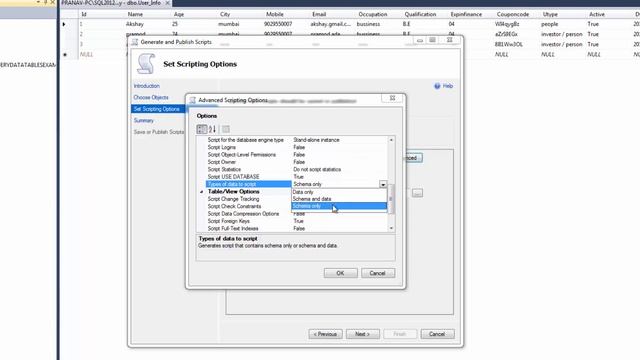The width and height of the screenshot is (640, 360).
Task: Click the Property Pages icon in Options toolbar
Action: [226, 129]
